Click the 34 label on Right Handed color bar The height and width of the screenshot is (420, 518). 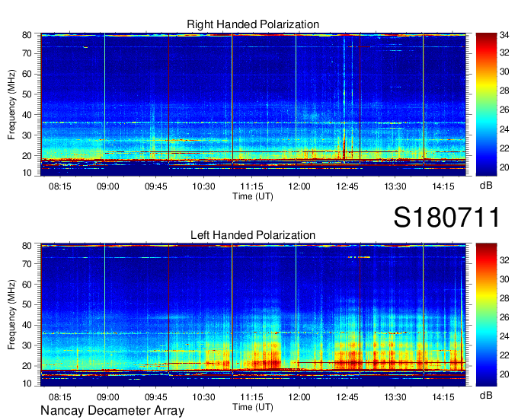(x=504, y=35)
